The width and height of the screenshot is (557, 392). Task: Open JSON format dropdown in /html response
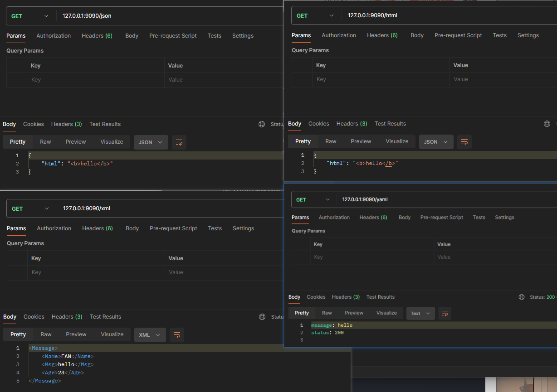coord(436,142)
